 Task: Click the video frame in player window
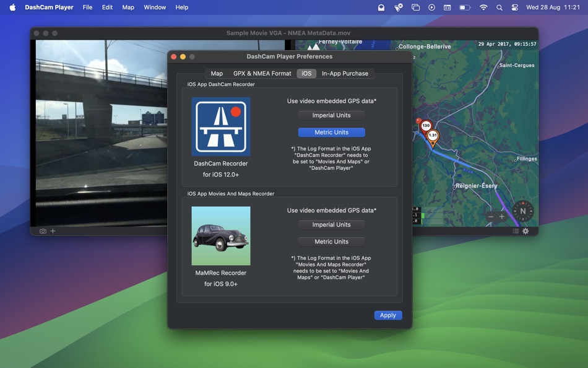[x=102, y=133]
